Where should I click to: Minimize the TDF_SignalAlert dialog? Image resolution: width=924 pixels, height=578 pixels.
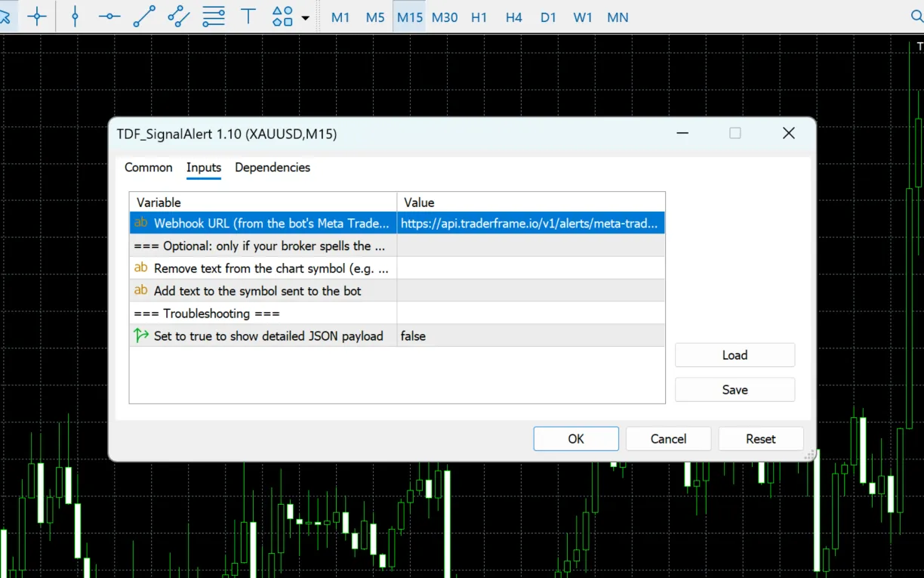click(x=682, y=133)
